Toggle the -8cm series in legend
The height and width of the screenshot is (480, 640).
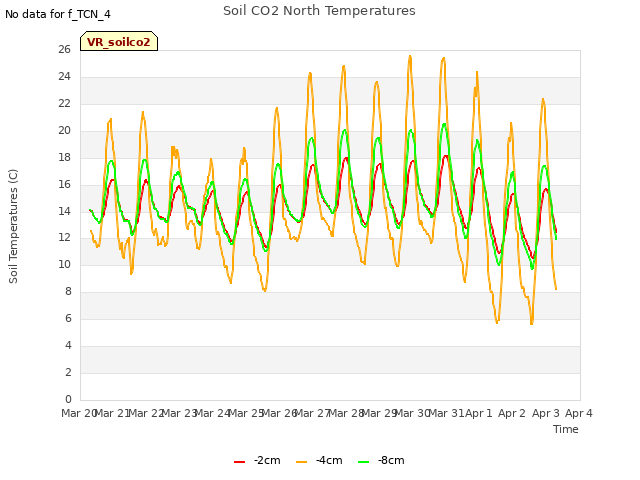tap(381, 460)
